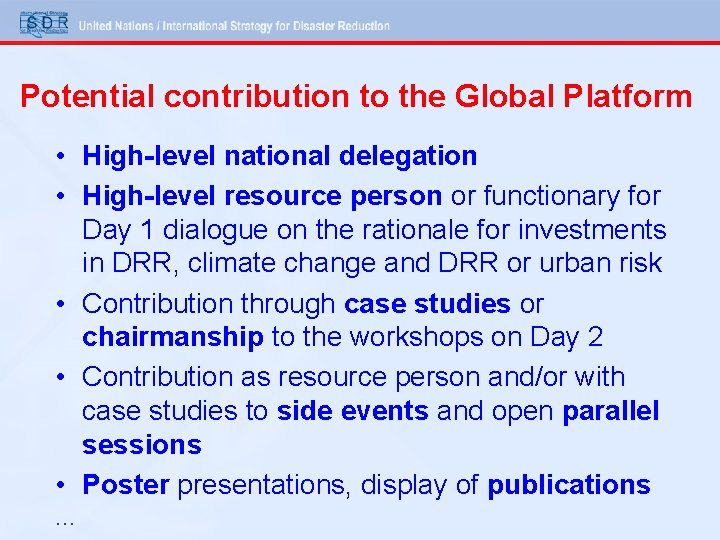Click the slide title 'Potential contribution to the Global Platform'
This screenshot has width=720, height=540.
[x=356, y=96]
